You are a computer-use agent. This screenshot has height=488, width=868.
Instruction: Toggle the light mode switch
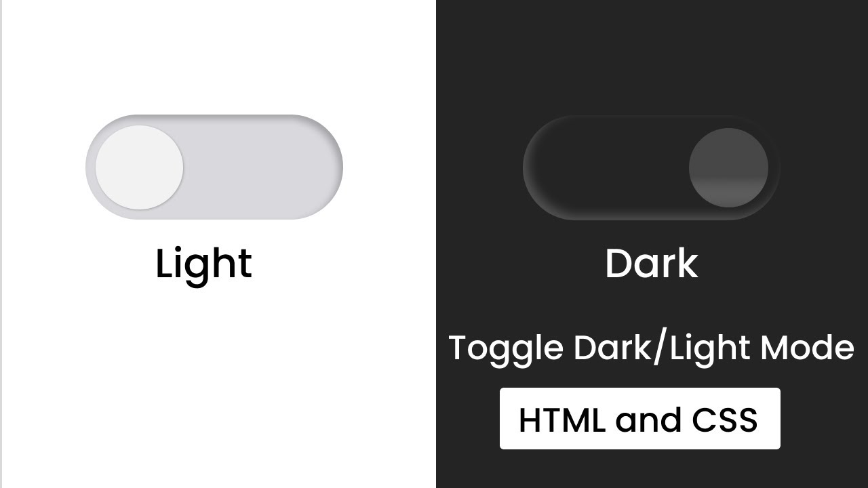click(214, 167)
